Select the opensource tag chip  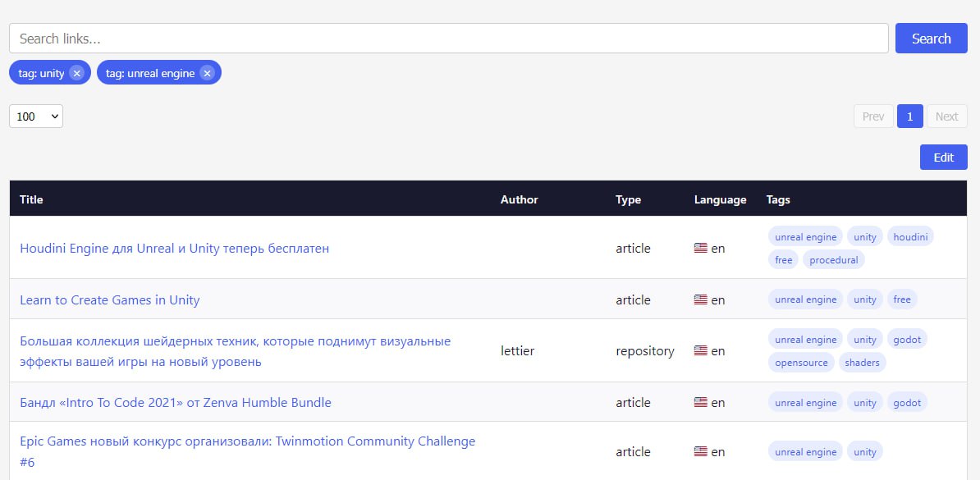coord(801,363)
